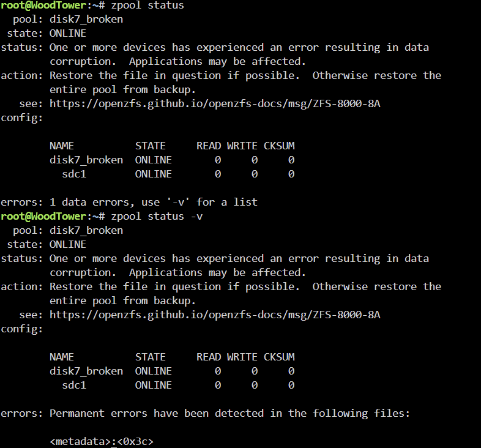Click the second 'config:' label
This screenshot has width=481, height=448.
[x=22, y=329]
